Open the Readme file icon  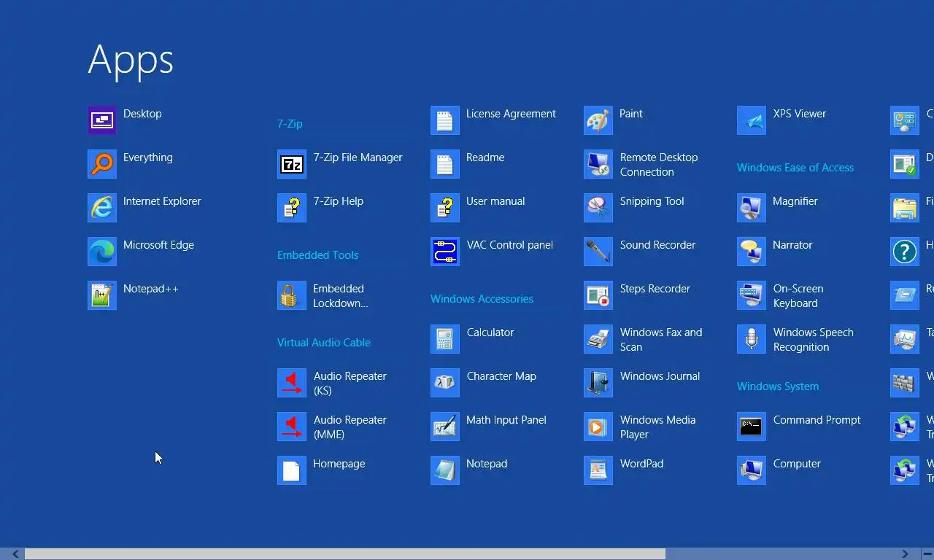click(x=445, y=164)
